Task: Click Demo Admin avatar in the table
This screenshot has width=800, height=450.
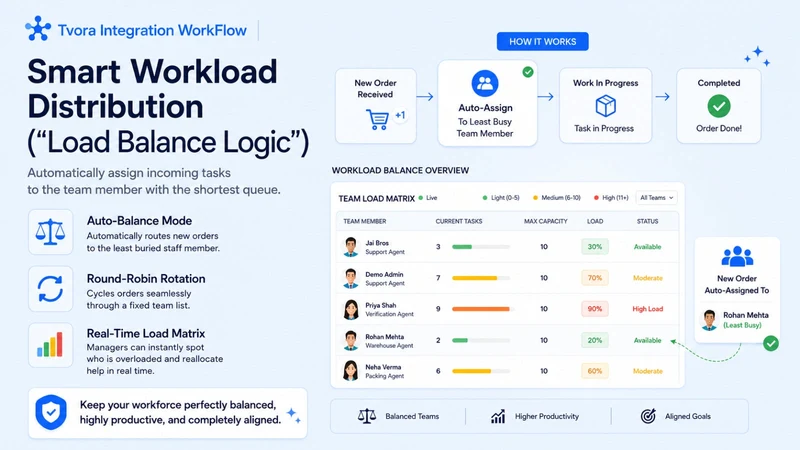Action: coord(351,278)
